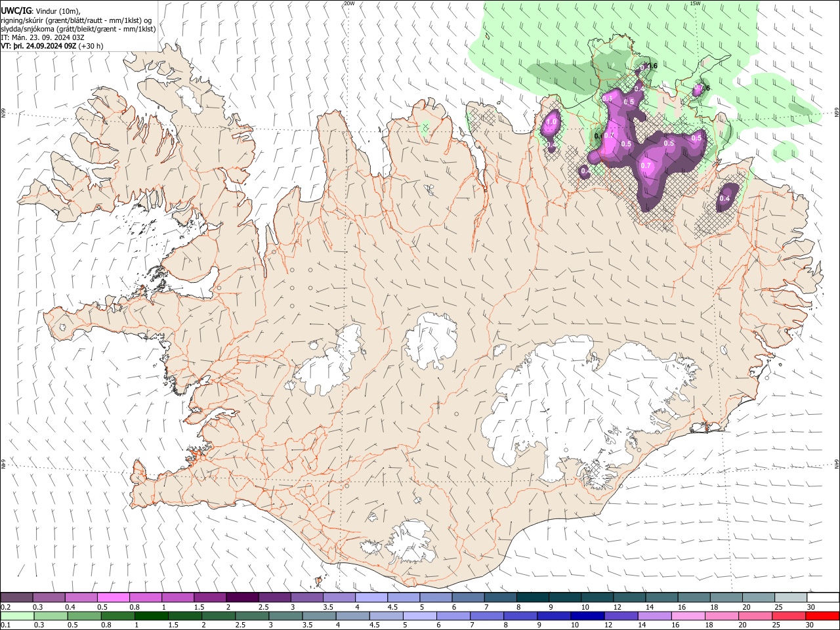840x630 pixels.
Task: Click bright red swatch after 30, lower legend
Action: [822, 616]
